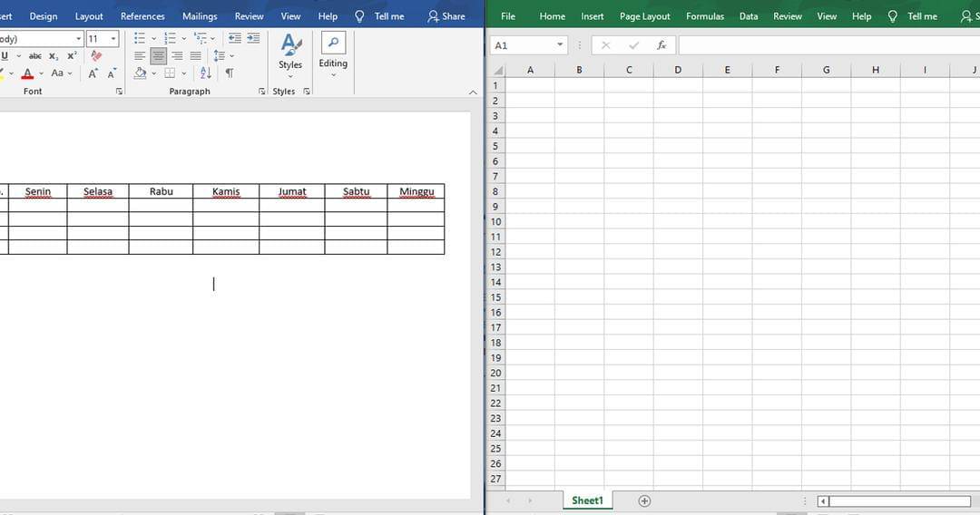Toggle superscript formatting
Viewport: 980px width, 515px height.
(72, 55)
